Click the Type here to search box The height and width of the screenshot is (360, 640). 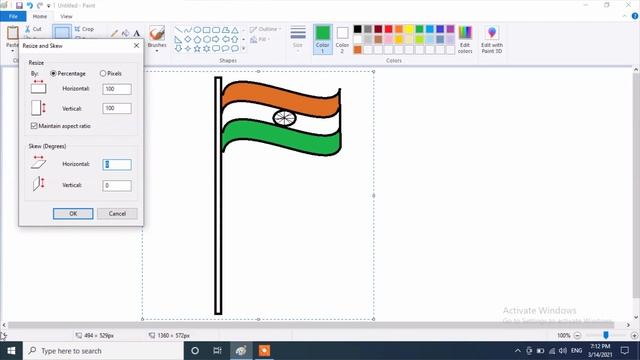104,351
